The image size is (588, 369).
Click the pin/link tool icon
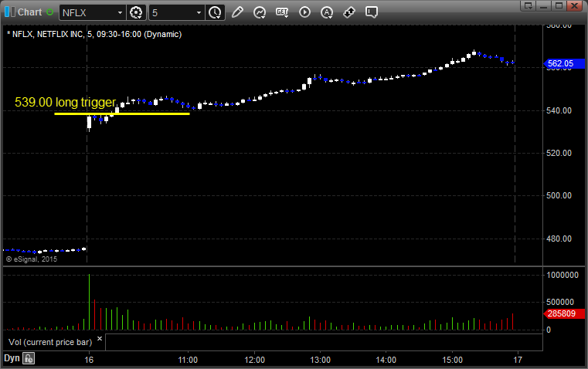(x=349, y=12)
